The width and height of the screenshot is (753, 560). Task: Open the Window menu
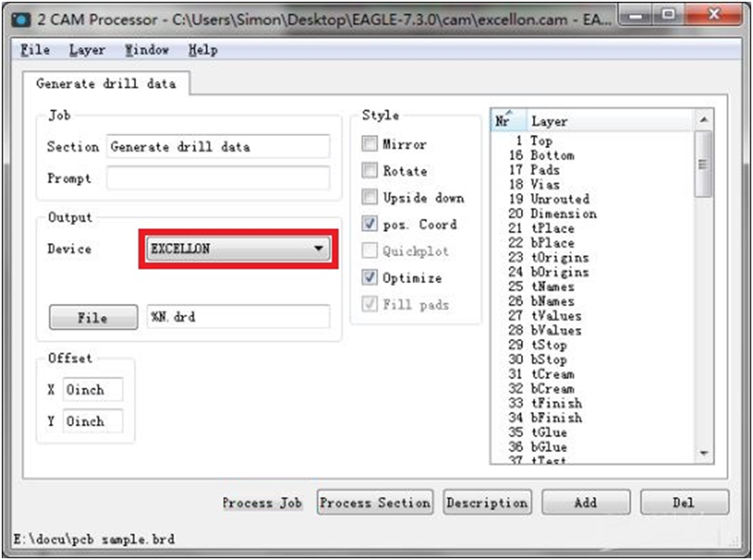[x=146, y=50]
